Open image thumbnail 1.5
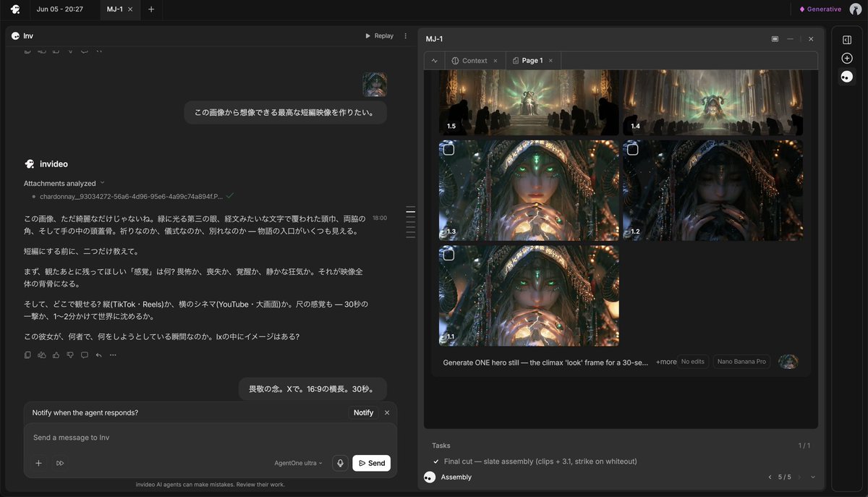The height and width of the screenshot is (497, 868). [529, 102]
